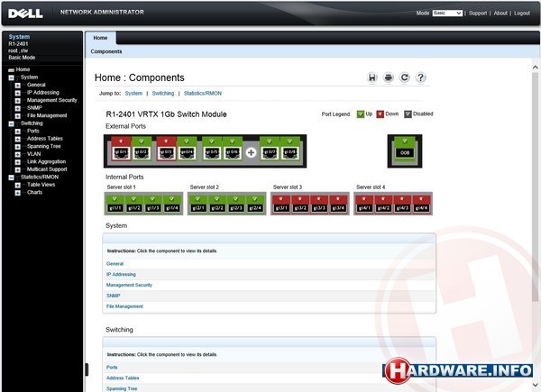Select internal port gi1/1
Screen dimensions: 541x392
[x=115, y=204]
